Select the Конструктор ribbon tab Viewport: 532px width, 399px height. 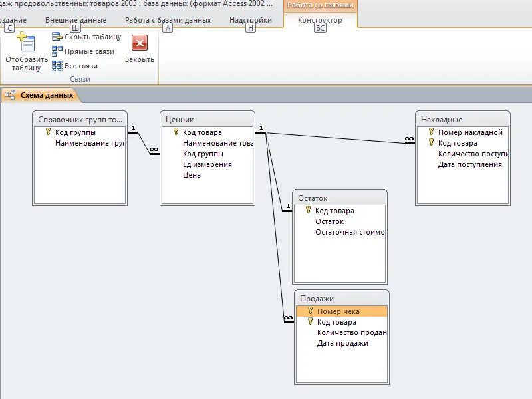[320, 20]
